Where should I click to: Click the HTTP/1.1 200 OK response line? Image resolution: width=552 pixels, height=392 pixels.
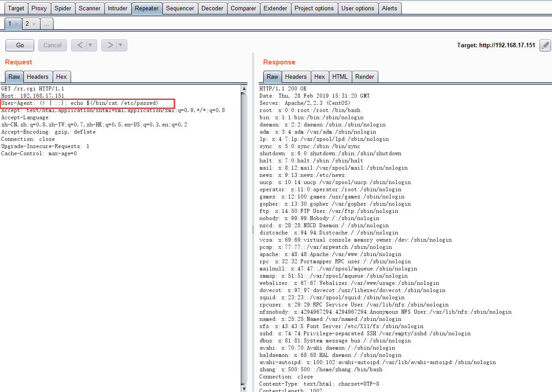click(x=283, y=89)
